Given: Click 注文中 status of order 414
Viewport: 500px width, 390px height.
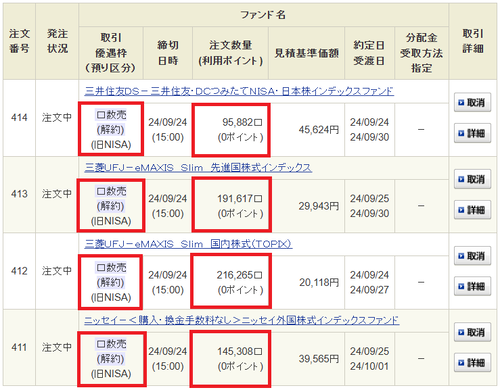Looking at the screenshot, I should pos(57,117).
